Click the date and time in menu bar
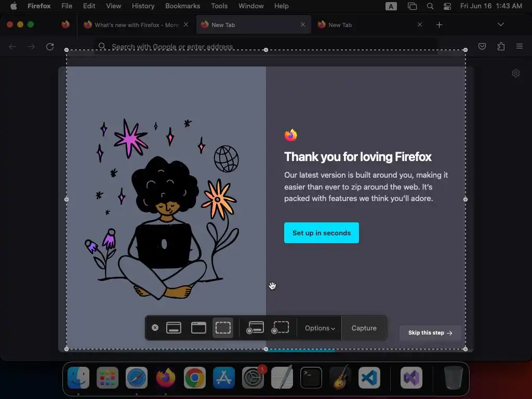532x399 pixels. pyautogui.click(x=491, y=6)
